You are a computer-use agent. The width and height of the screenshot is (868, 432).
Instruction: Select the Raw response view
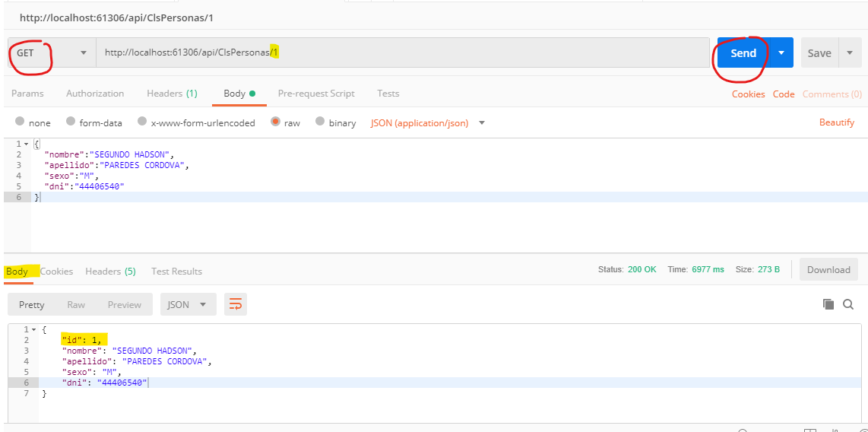click(x=76, y=305)
